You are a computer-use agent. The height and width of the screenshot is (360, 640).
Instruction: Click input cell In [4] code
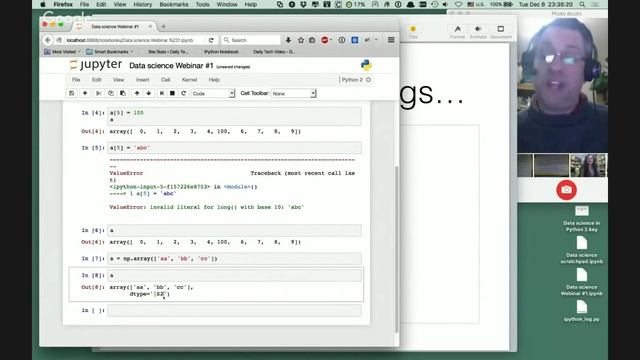(x=234, y=116)
